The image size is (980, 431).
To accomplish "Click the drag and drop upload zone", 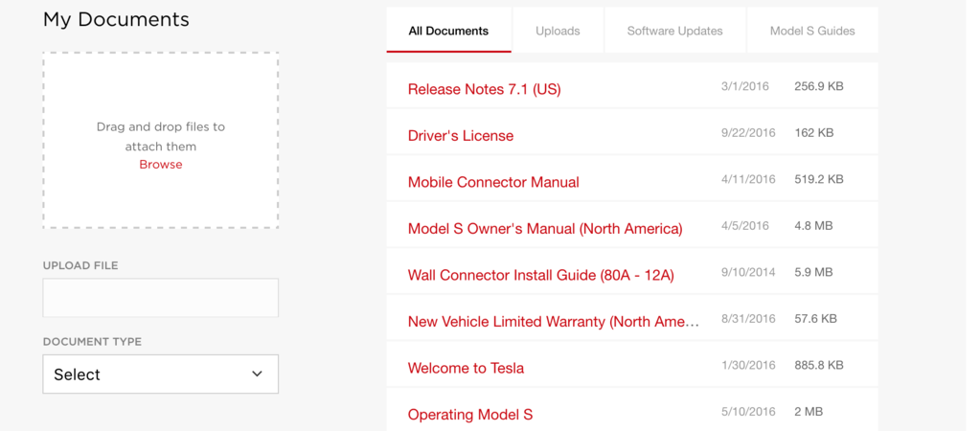I will click(x=160, y=96).
